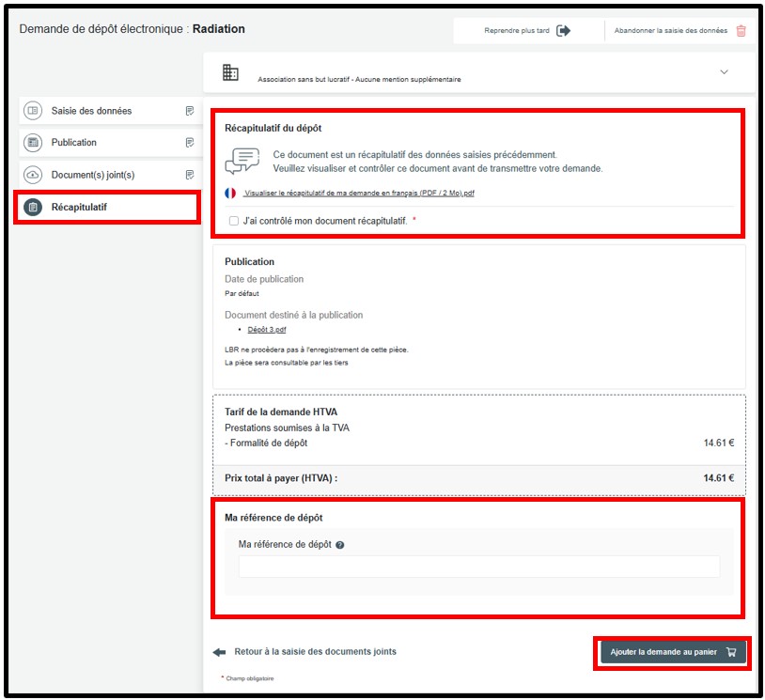Click the French flag icon

[x=230, y=193]
